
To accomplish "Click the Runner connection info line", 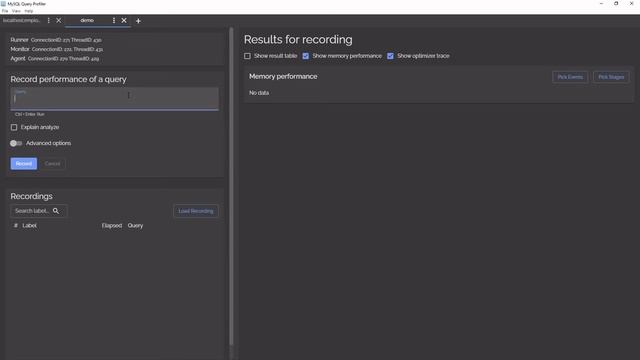I will pyautogui.click(x=56, y=40).
